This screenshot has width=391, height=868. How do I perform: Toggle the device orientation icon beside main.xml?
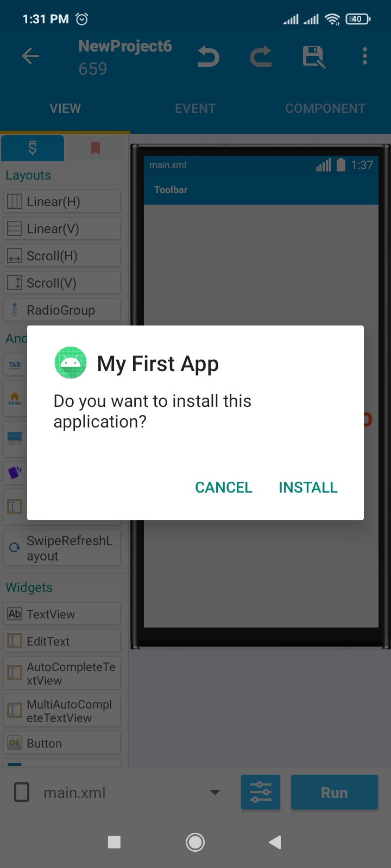click(22, 792)
